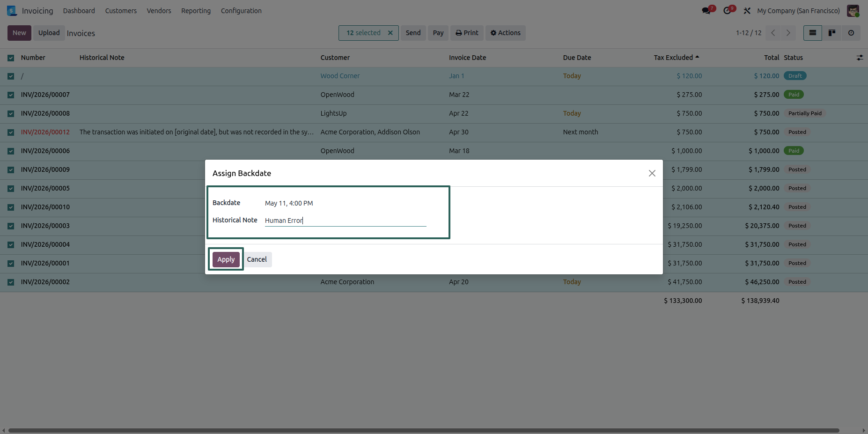
Task: Click the Send button
Action: coord(413,33)
